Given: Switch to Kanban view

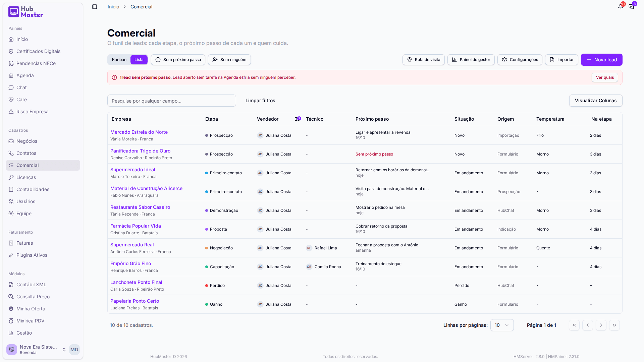Looking at the screenshot, I should click(119, 60).
